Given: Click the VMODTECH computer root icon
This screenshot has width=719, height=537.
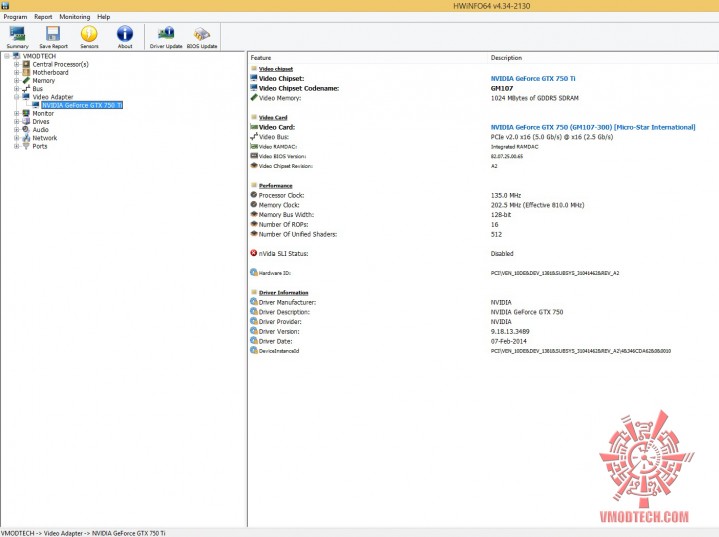Looking at the screenshot, I should pyautogui.click(x=17, y=56).
